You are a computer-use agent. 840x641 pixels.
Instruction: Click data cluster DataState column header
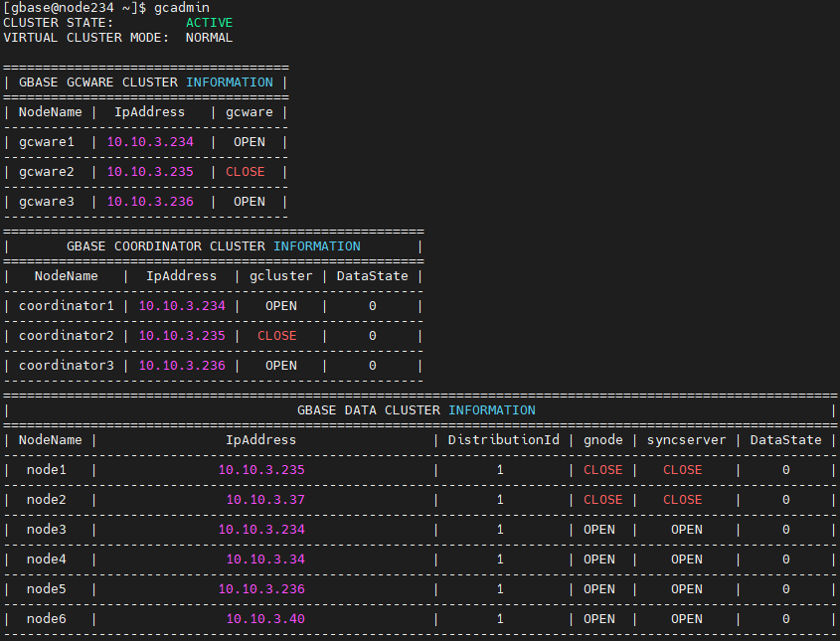(x=786, y=440)
